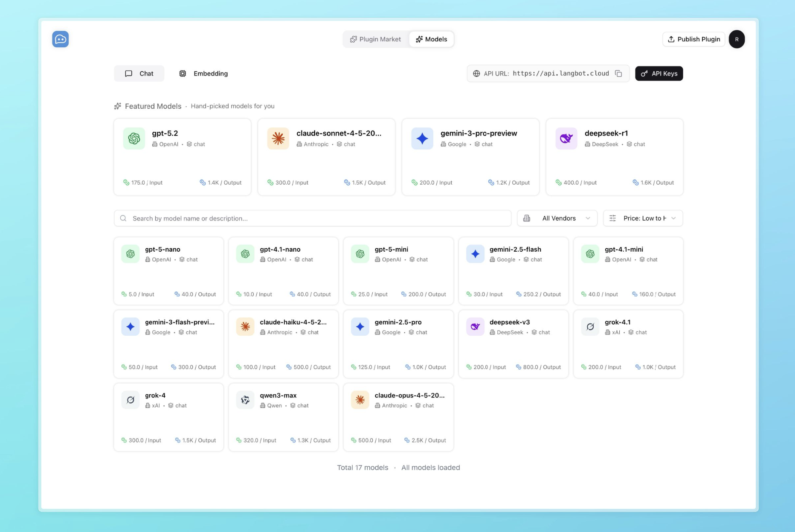Click the globe icon beside API URL
795x532 pixels.
click(476, 73)
